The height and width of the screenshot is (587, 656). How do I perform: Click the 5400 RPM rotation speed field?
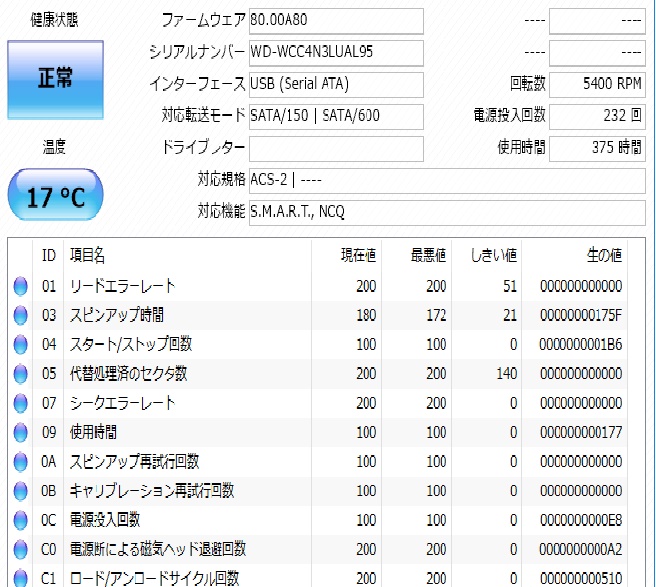point(597,84)
